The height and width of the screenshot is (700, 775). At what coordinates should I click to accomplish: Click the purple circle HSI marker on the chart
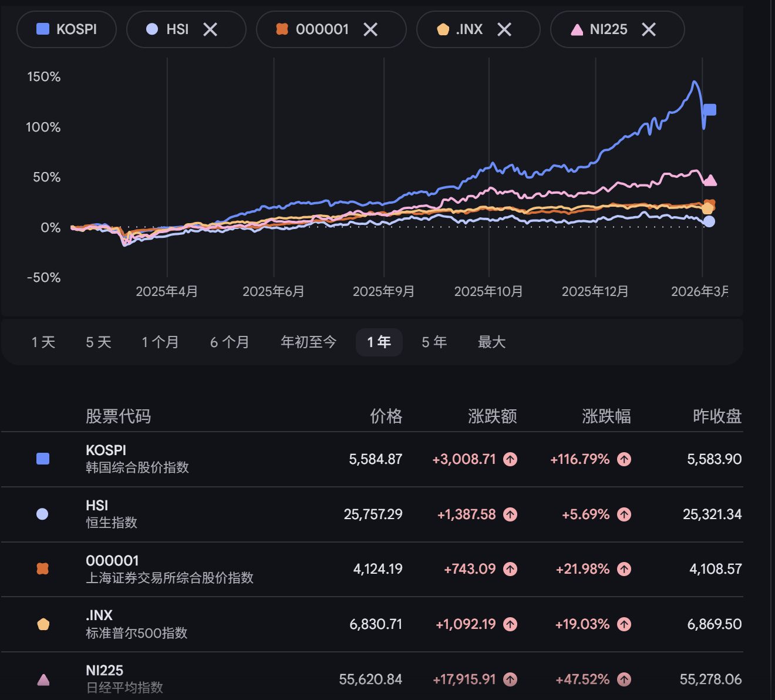[x=709, y=220]
